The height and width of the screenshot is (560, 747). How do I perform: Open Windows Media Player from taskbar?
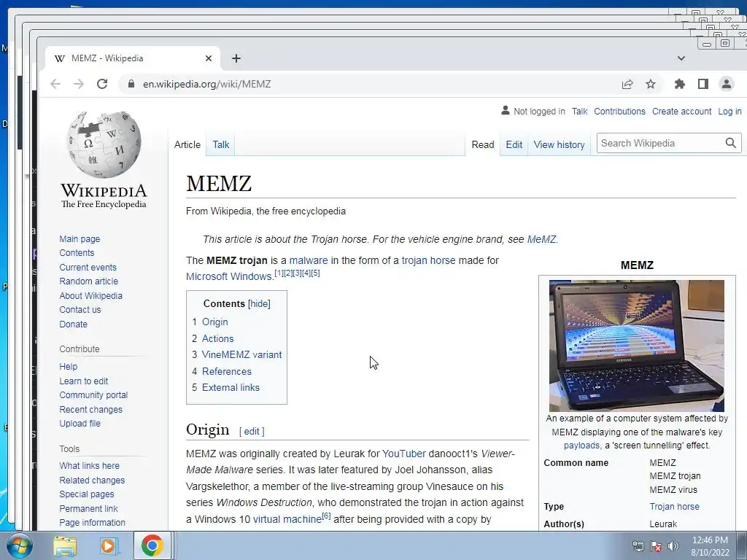pyautogui.click(x=108, y=546)
